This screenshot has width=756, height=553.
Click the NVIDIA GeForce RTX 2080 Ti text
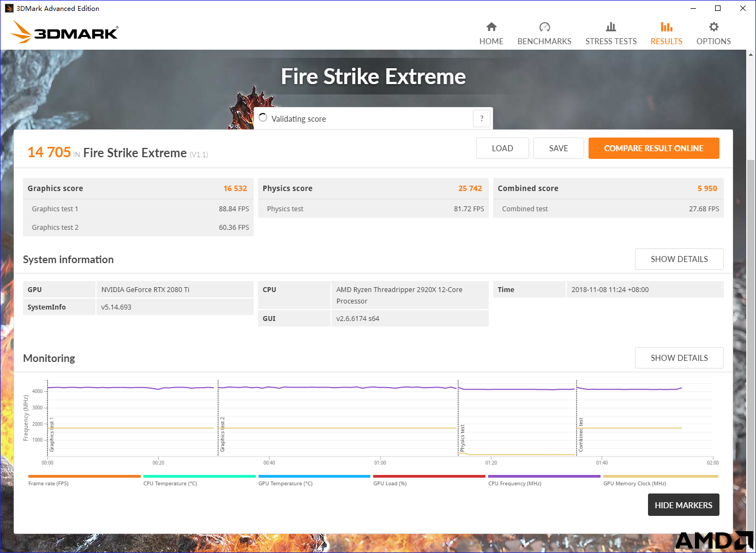(145, 290)
